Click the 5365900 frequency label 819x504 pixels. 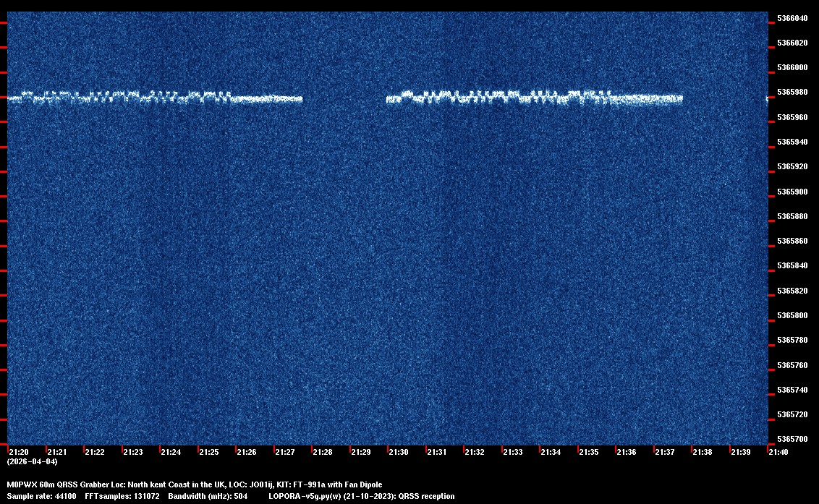point(792,192)
